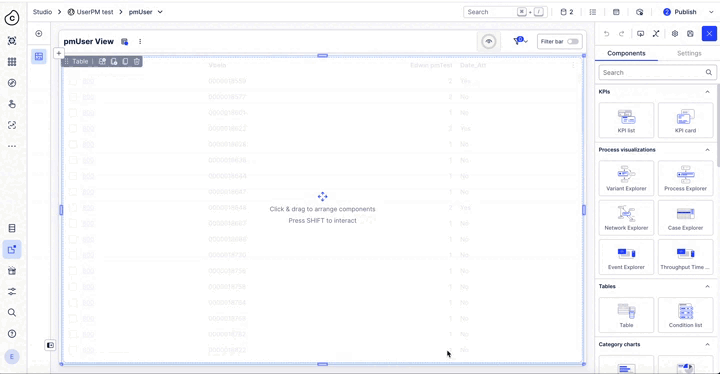Click the magnifier search icon in the left sidebar
The height and width of the screenshot is (374, 720).
[12, 312]
